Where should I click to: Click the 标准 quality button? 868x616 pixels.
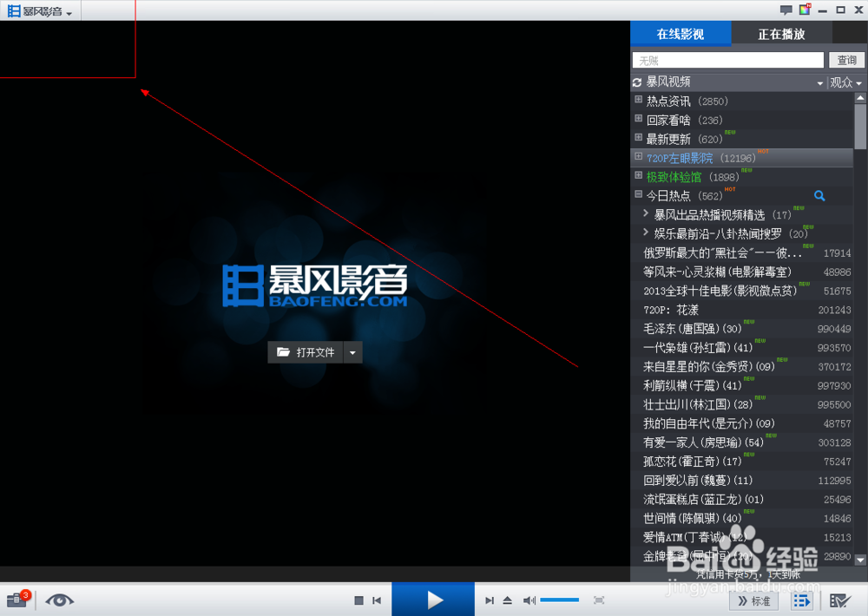pos(753,601)
